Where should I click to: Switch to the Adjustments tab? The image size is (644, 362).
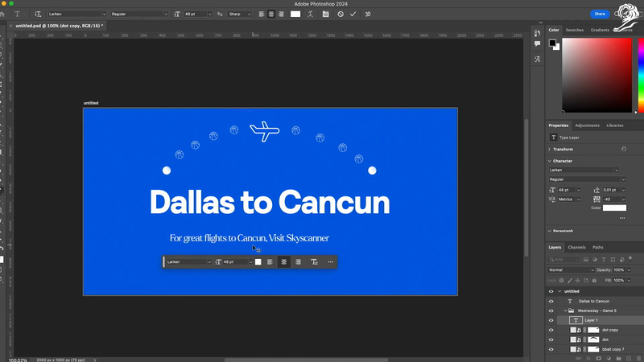tap(587, 125)
